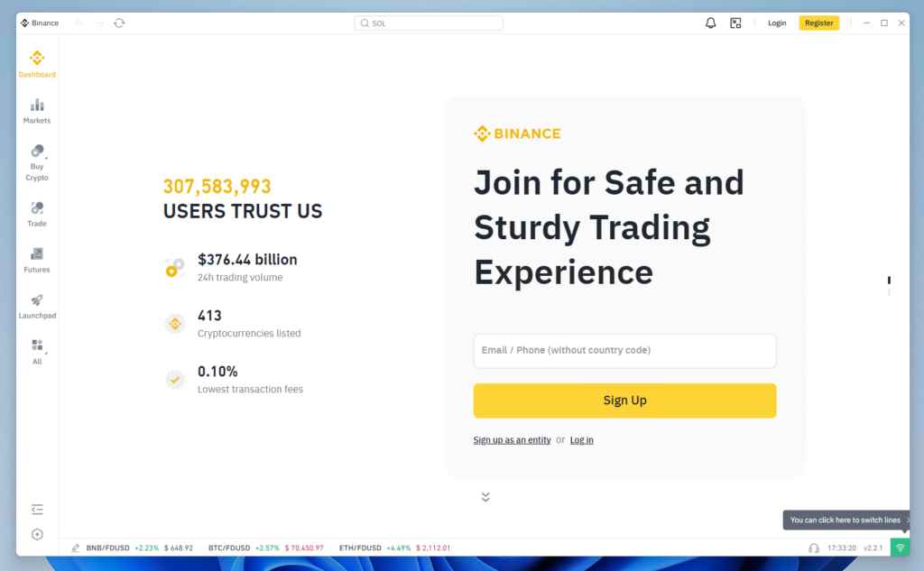Click the headset support icon
924x571 pixels.
[814, 548]
